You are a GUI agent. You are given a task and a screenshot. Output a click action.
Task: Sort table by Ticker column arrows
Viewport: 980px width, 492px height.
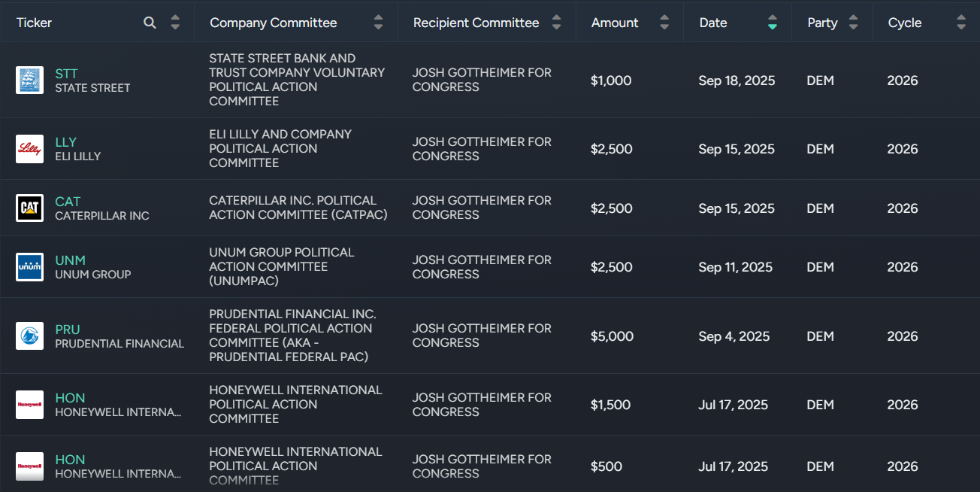click(x=175, y=23)
